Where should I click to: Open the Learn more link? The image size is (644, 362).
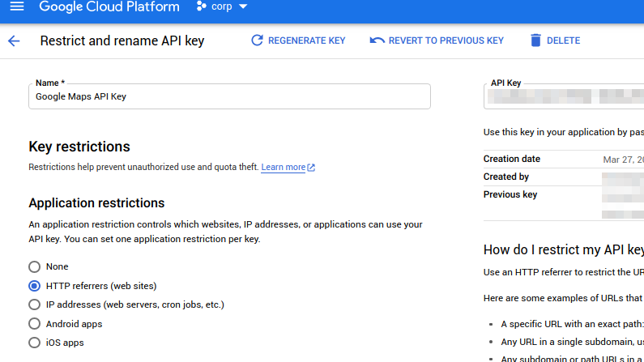coord(283,168)
